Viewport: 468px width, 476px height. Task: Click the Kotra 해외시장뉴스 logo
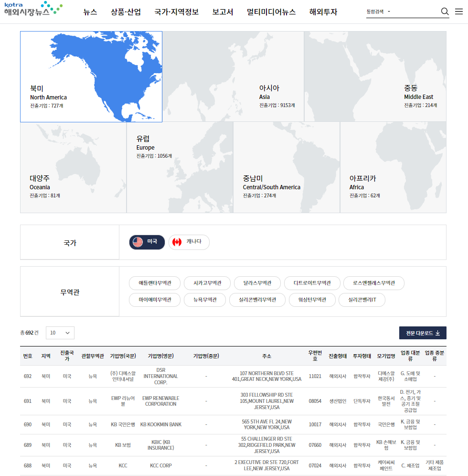point(33,9)
